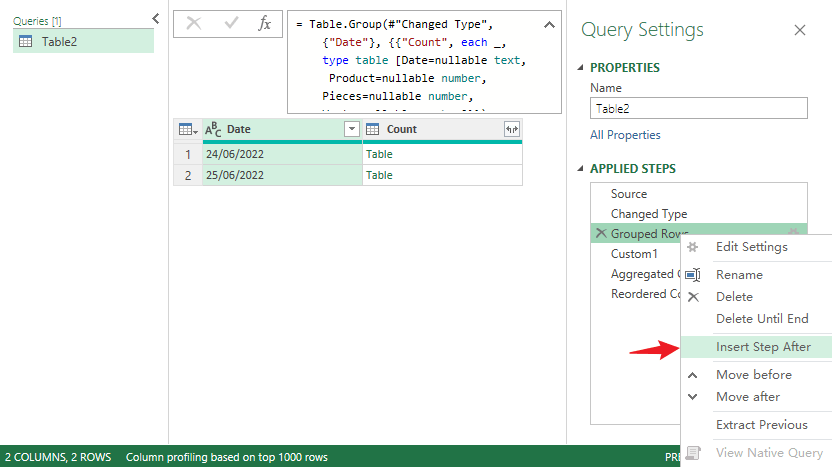Select the Changed Type applied step

648,214
